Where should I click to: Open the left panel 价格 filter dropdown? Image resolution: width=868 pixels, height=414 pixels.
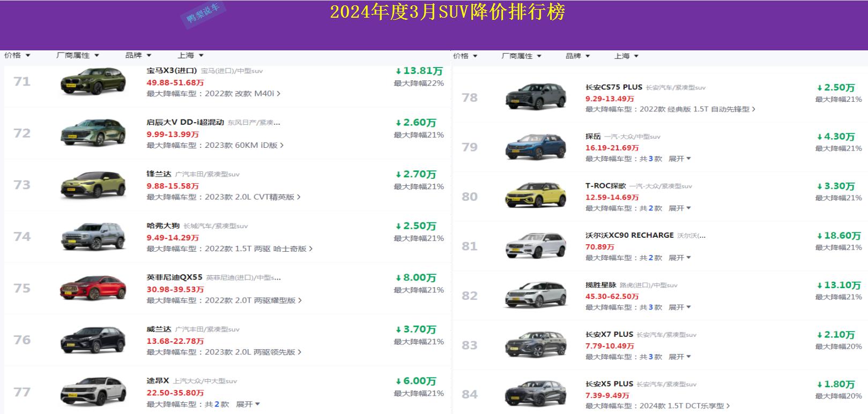coord(17,55)
